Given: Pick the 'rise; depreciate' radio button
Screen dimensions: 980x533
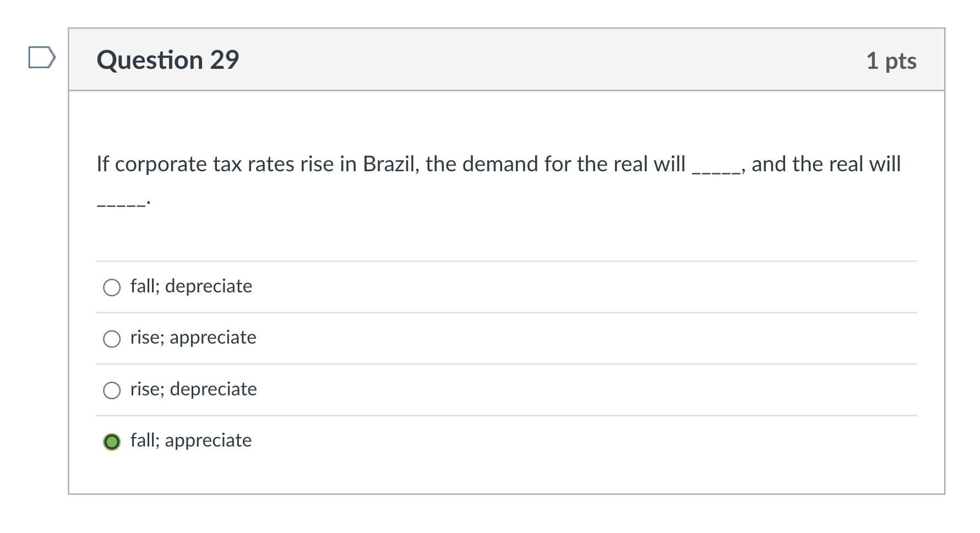Looking at the screenshot, I should pyautogui.click(x=112, y=390).
